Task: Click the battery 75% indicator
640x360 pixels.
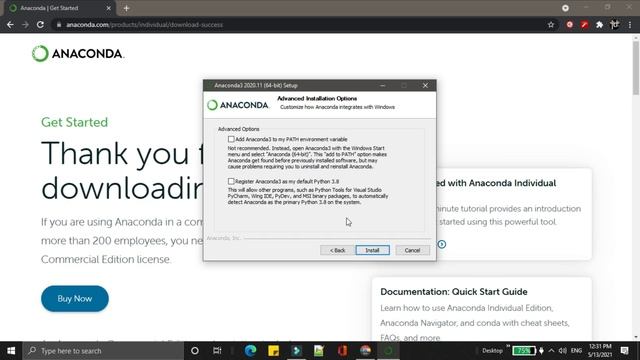Action: (524, 351)
